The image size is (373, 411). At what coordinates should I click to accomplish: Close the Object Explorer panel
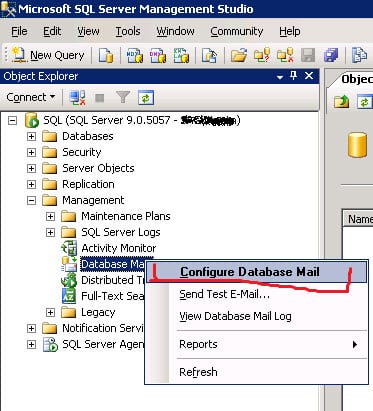(x=309, y=76)
